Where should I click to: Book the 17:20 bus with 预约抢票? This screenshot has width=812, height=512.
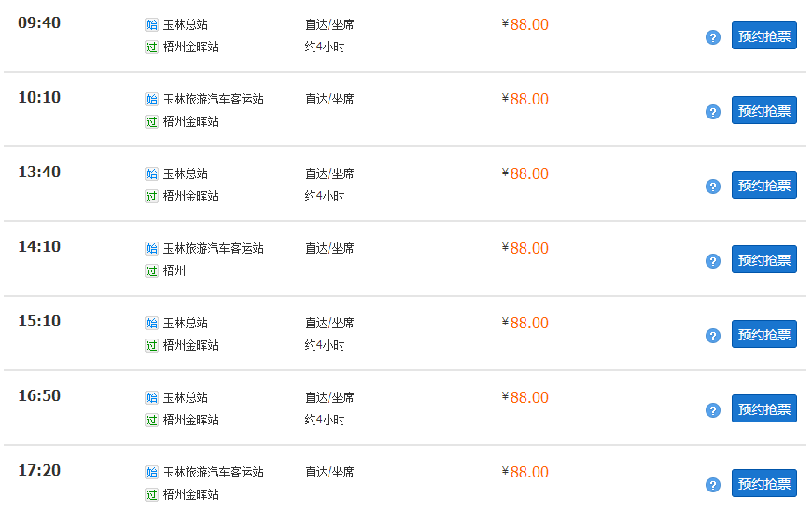[763, 483]
